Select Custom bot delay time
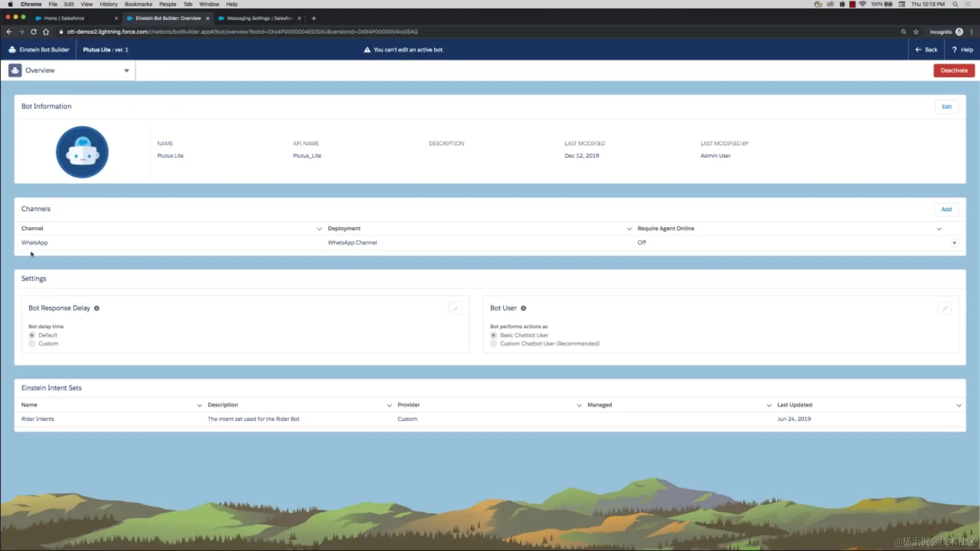980x551 pixels. pyautogui.click(x=31, y=343)
